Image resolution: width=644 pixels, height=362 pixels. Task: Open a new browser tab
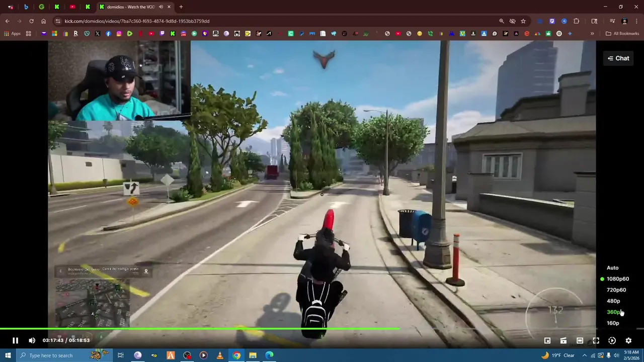[x=181, y=7]
